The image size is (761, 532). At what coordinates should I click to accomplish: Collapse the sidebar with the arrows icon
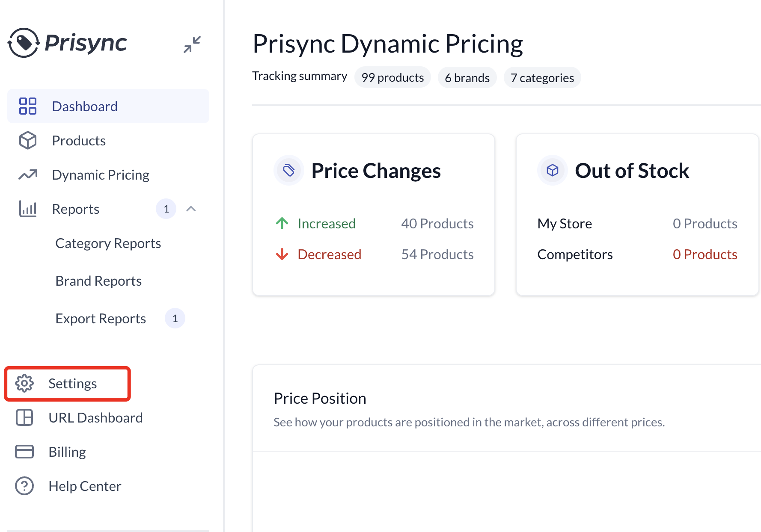pos(192,44)
